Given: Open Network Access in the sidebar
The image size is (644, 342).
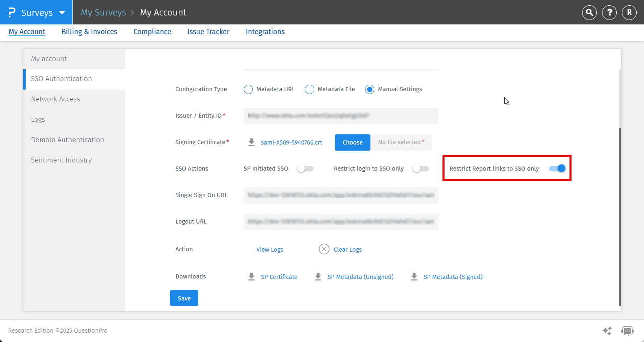Looking at the screenshot, I should click(55, 99).
